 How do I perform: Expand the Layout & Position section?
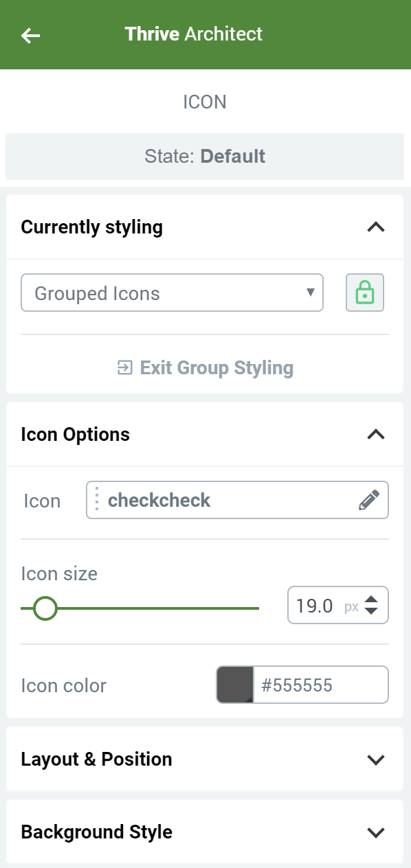pos(375,759)
